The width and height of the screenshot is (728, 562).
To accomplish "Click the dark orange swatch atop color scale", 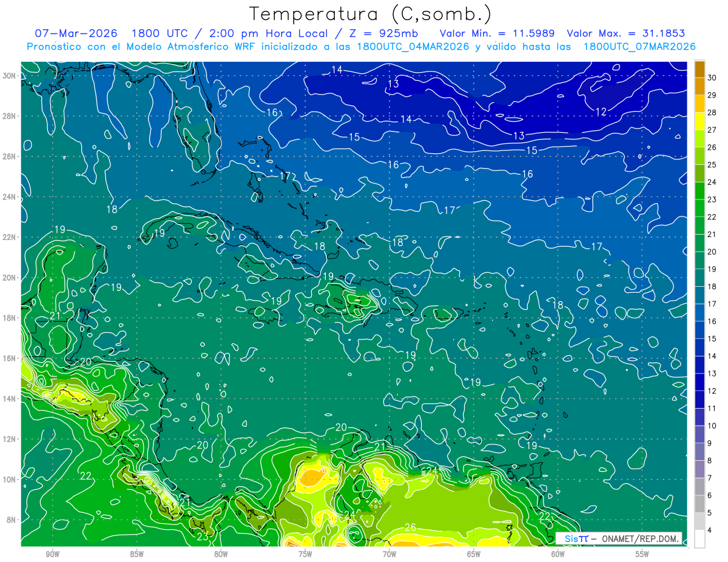I will coord(699,69).
